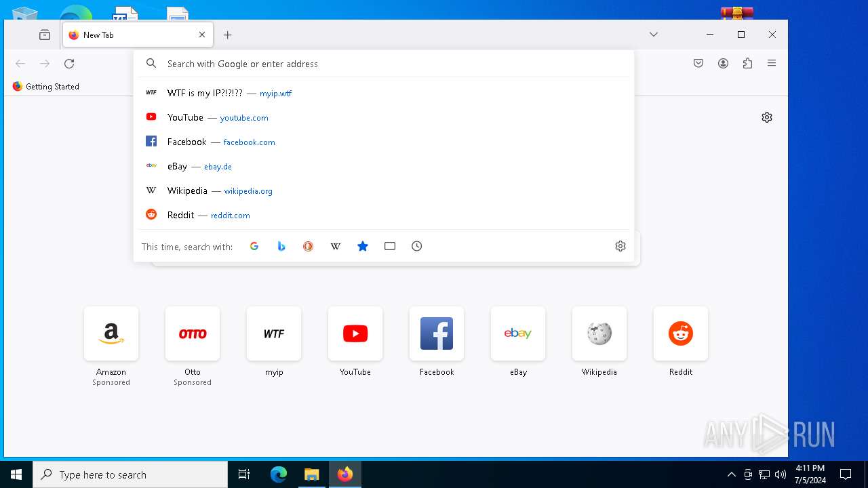The height and width of the screenshot is (488, 868).
Task: Close the New Tab tab
Action: click(202, 35)
